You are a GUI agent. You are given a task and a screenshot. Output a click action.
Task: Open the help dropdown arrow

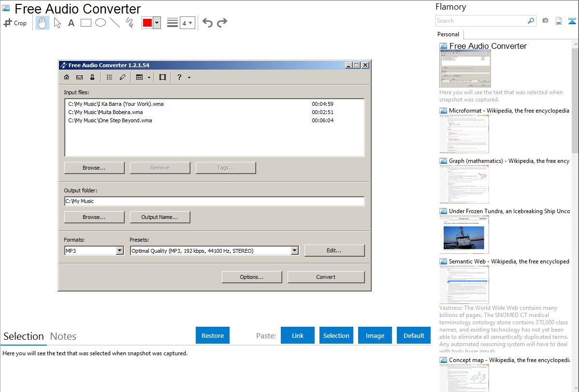(189, 78)
